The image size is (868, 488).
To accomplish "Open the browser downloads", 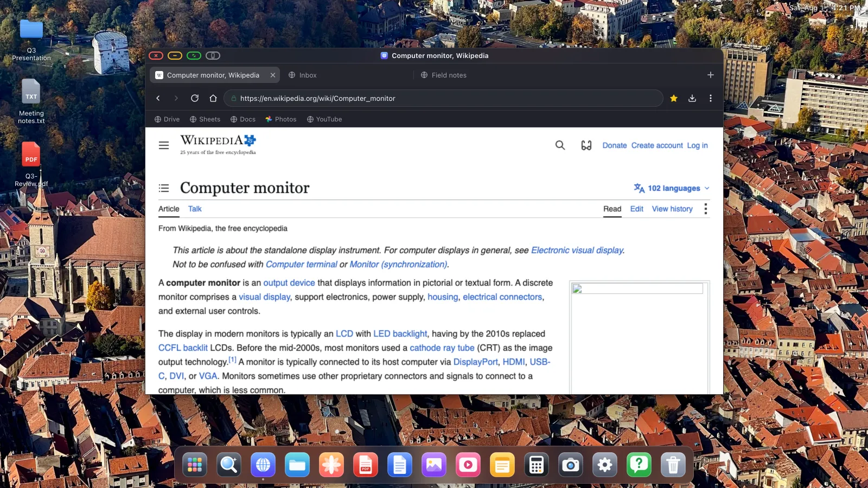I will [x=692, y=98].
